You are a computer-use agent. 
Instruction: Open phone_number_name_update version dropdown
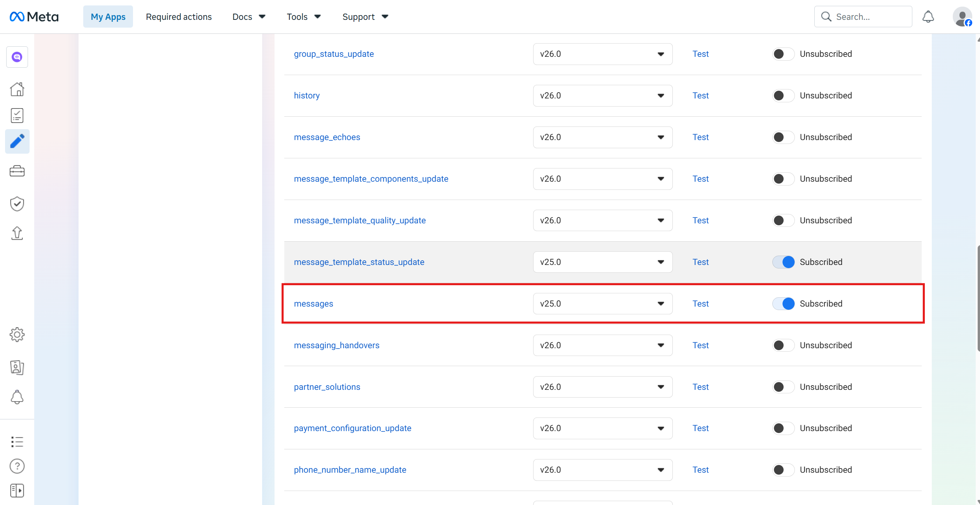(x=602, y=470)
